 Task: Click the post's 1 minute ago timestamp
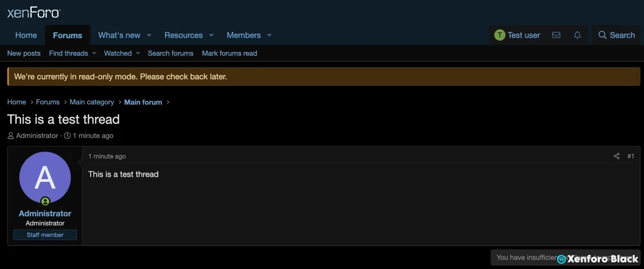(107, 156)
